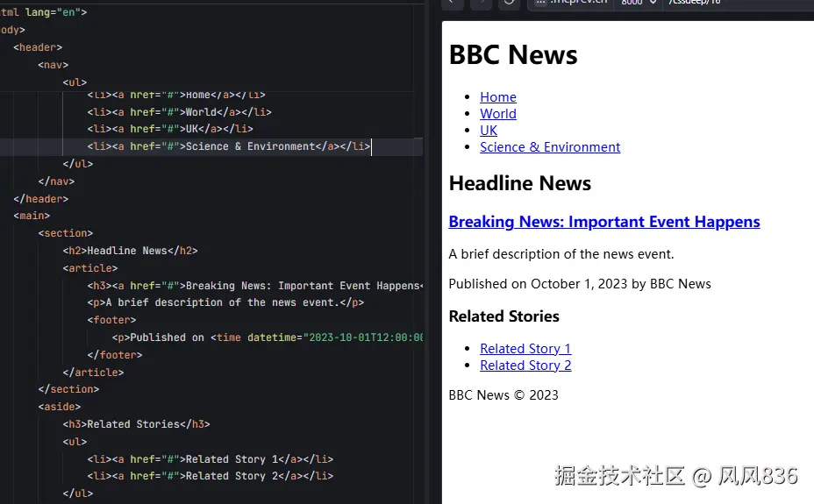Select the 'BBC News © 2023' footer text
The height and width of the screenshot is (504, 814).
[503, 395]
